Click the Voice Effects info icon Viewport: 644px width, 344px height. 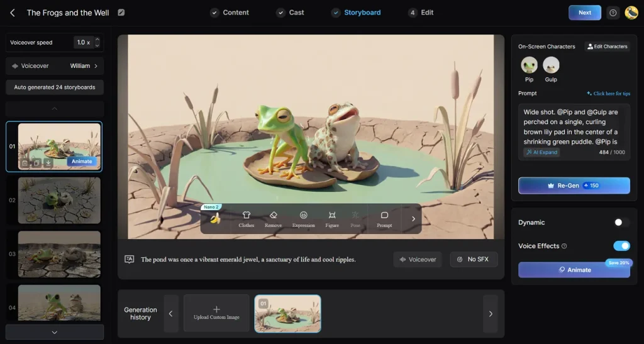click(x=564, y=246)
